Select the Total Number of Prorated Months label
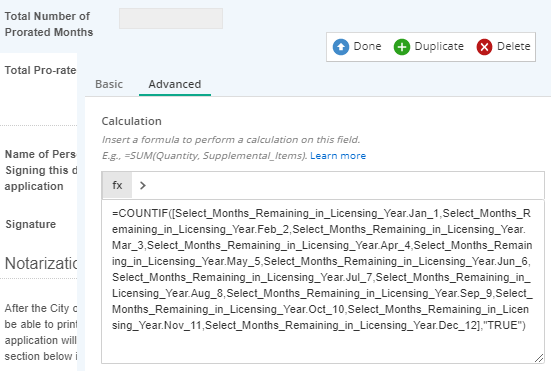The height and width of the screenshot is (371, 551). coord(49,24)
